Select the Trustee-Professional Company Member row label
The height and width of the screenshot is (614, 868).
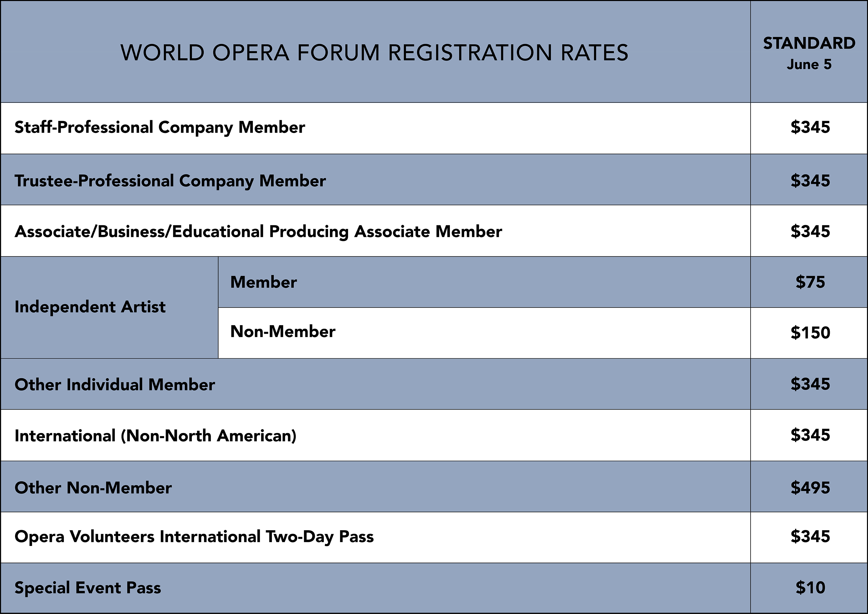tap(170, 181)
